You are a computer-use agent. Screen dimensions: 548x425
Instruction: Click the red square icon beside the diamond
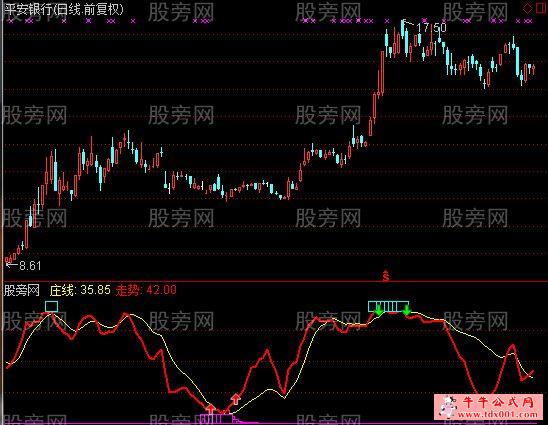pos(540,8)
